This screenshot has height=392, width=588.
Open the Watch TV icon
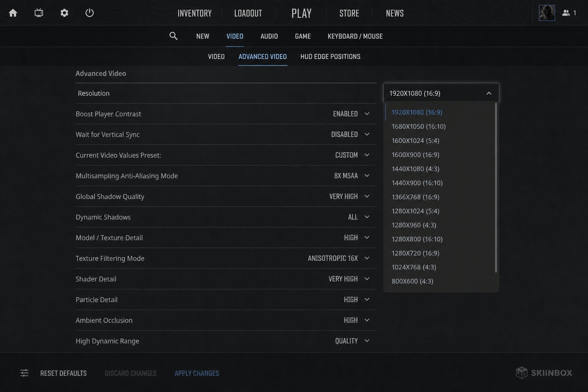(39, 13)
